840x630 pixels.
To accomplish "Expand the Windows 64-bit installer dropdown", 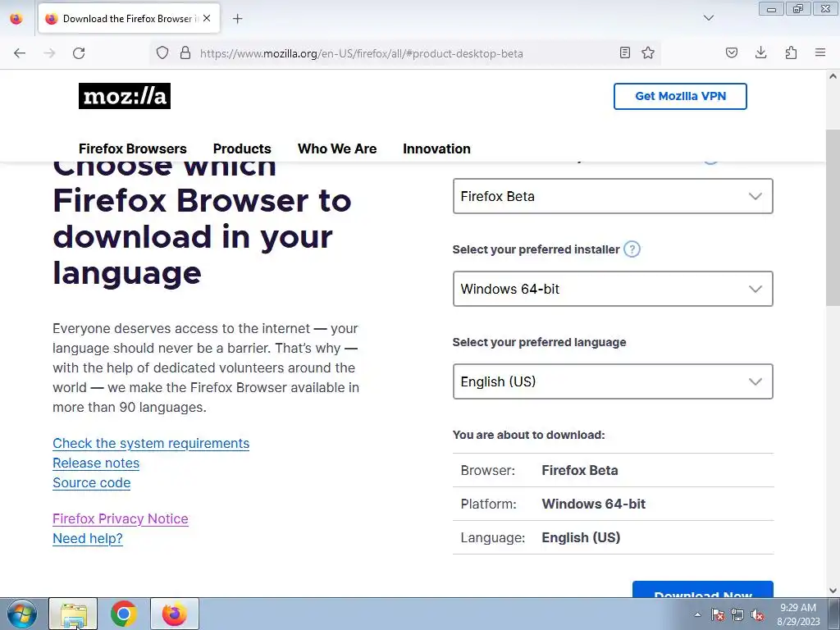I will (x=613, y=289).
